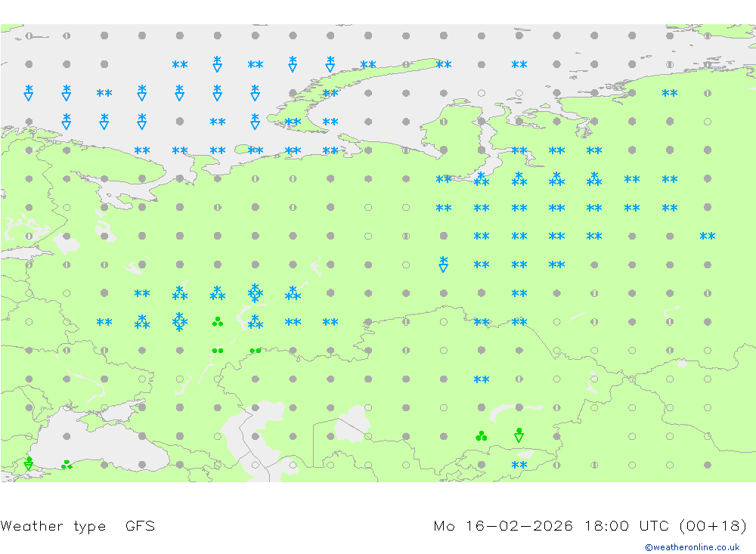Click heavy snow symbol left of green rain dots
This screenshot has width=756, height=554.
click(180, 322)
